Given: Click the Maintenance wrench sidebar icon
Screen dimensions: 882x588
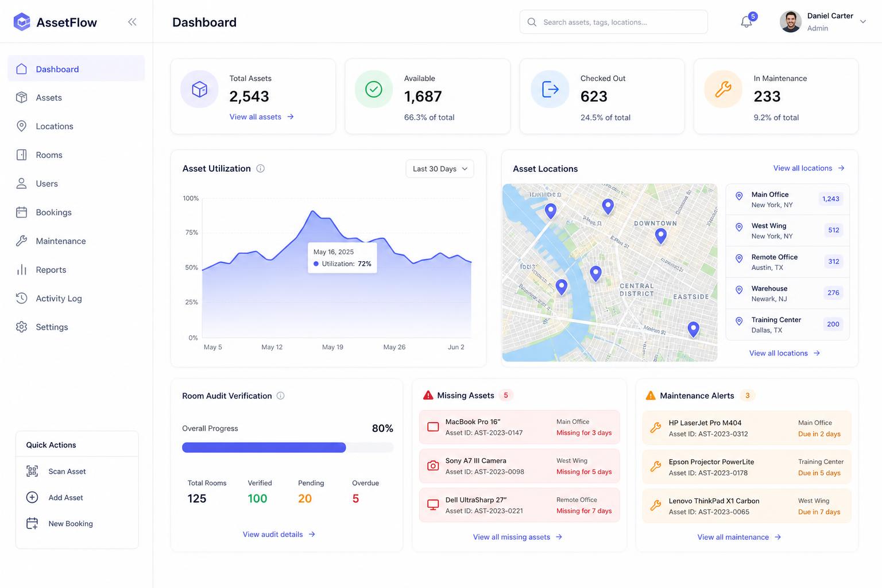Looking at the screenshot, I should tap(21, 241).
